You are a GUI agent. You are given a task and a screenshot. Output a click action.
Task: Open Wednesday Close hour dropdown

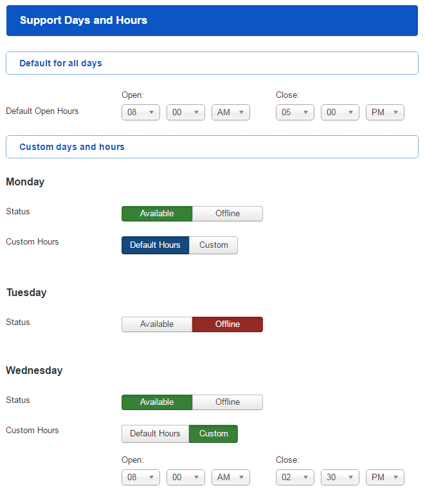coord(295,478)
